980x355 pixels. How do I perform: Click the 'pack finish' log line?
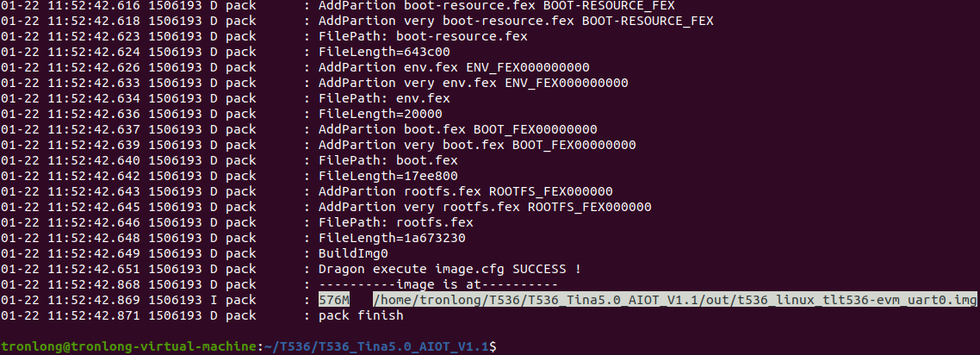(x=361, y=315)
